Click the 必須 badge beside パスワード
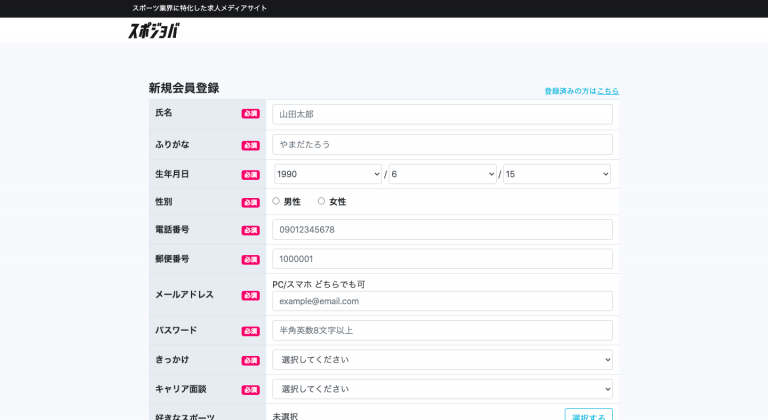768x420 pixels. 250,331
